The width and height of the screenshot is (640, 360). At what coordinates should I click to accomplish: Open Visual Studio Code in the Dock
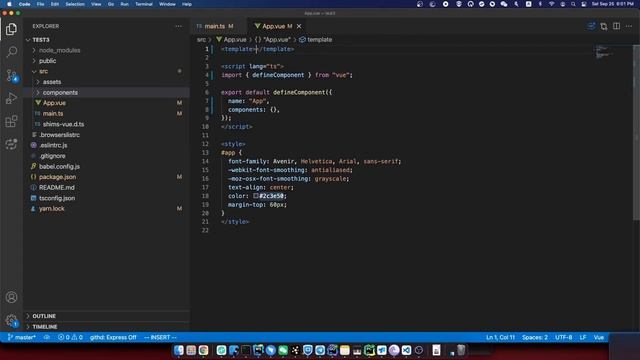click(x=406, y=350)
